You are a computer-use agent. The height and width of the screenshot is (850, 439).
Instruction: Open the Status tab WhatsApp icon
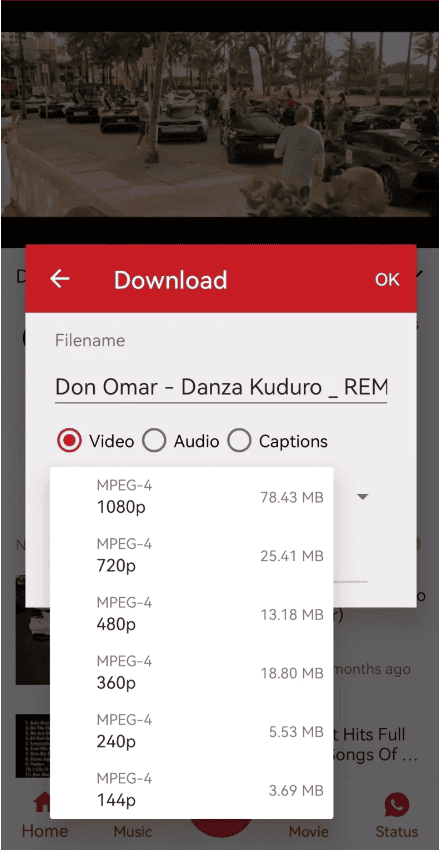pos(397,803)
